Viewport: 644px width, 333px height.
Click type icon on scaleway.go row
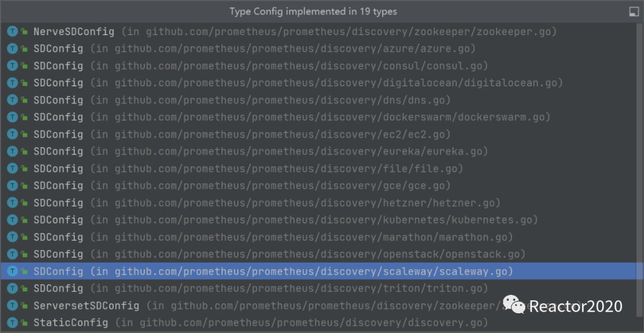[x=13, y=271]
